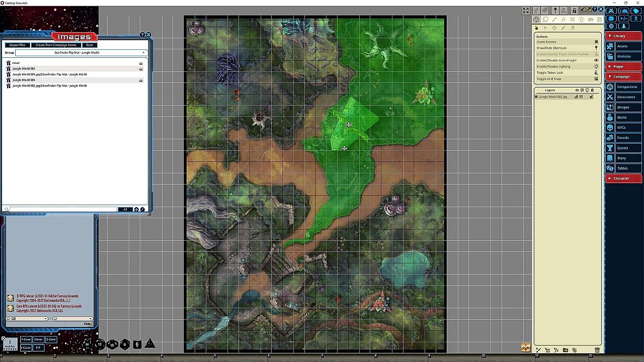Select the target circle tool
This screenshot has width=644, height=362.
click(554, 28)
